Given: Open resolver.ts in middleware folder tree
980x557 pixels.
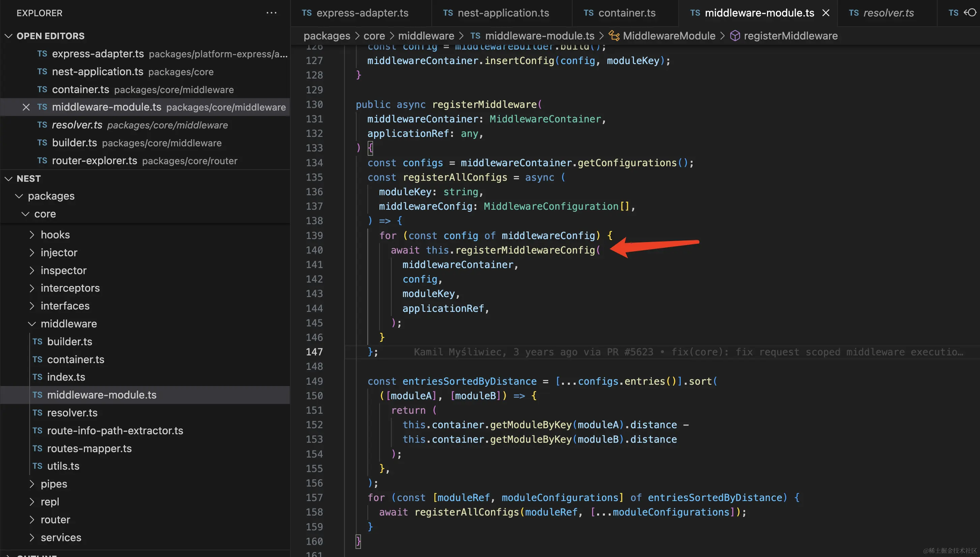Looking at the screenshot, I should click(145, 413).
